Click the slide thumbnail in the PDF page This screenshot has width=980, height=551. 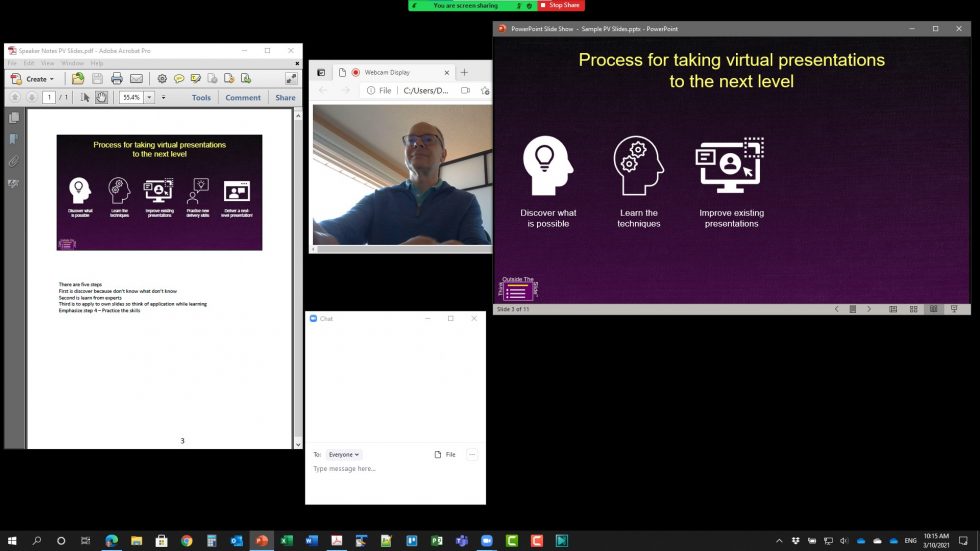coord(159,192)
